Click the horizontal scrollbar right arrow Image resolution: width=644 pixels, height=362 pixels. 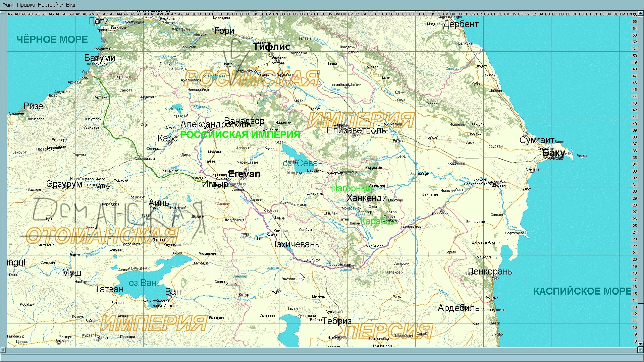click(x=640, y=350)
